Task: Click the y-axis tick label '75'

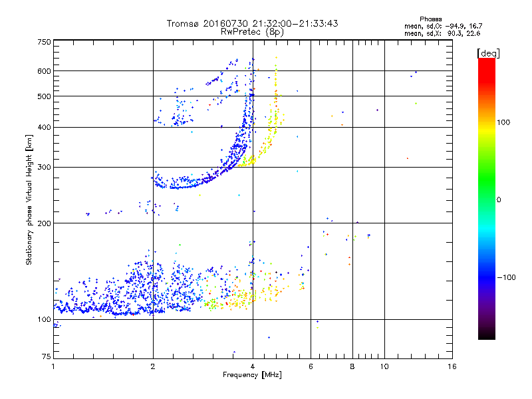Action: click(x=47, y=356)
